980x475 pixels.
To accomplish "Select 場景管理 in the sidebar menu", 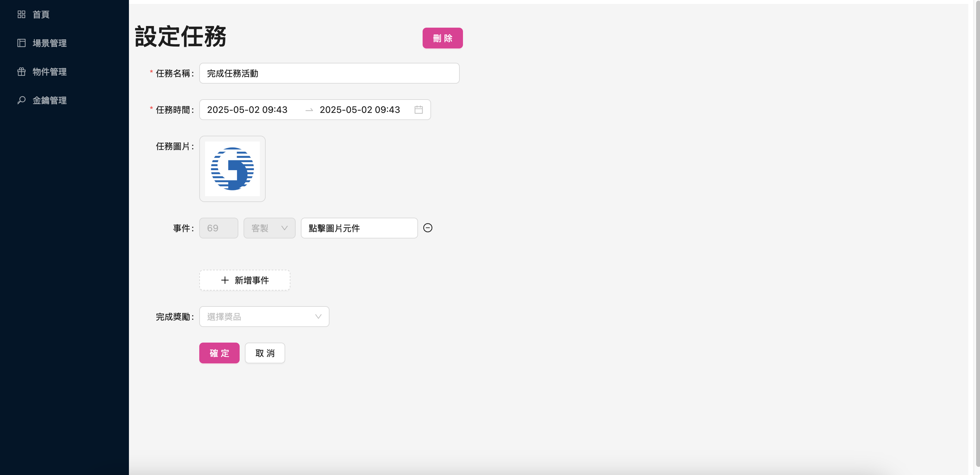I will [x=49, y=43].
